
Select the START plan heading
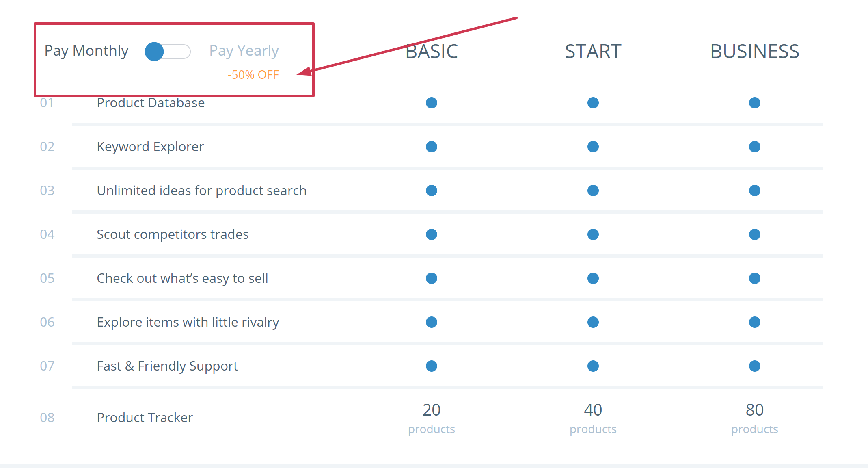point(593,52)
